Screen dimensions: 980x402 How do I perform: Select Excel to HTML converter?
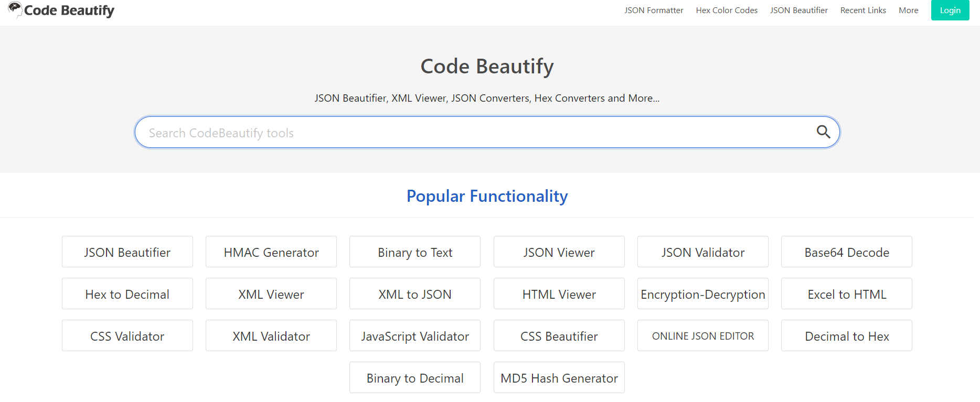point(847,294)
